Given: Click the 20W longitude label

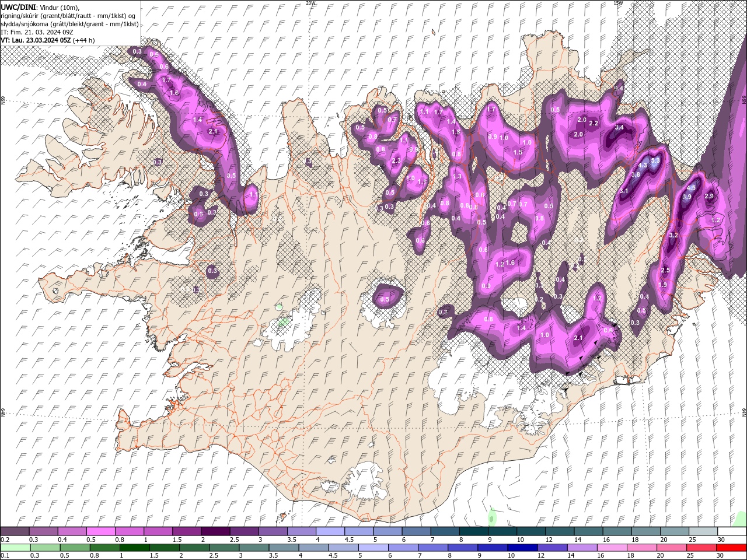Looking at the screenshot, I should [x=310, y=3].
